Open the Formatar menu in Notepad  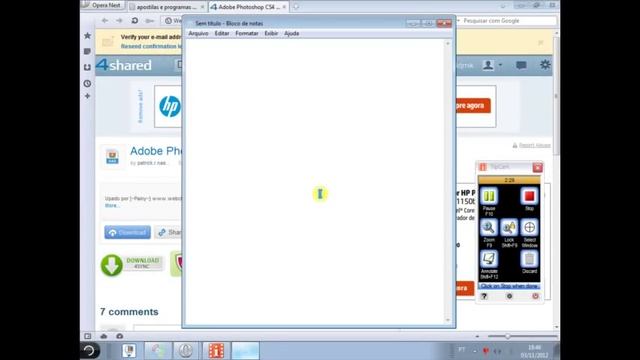[247, 33]
